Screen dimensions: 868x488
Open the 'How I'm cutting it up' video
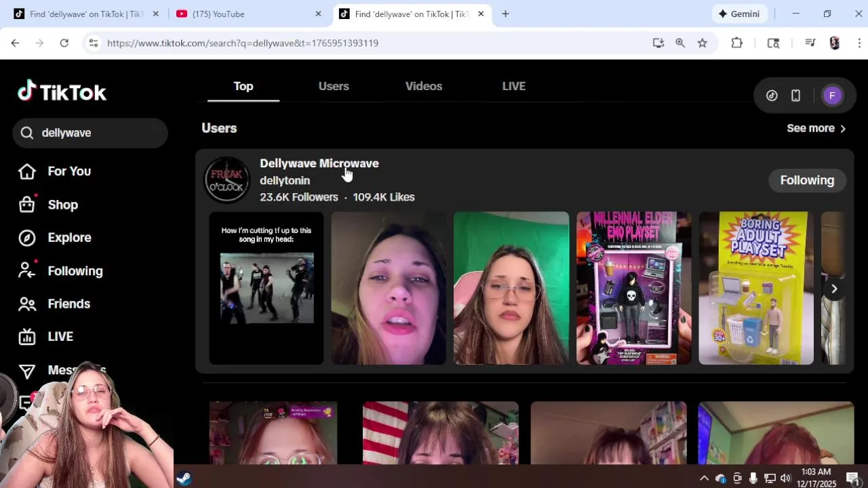(267, 288)
